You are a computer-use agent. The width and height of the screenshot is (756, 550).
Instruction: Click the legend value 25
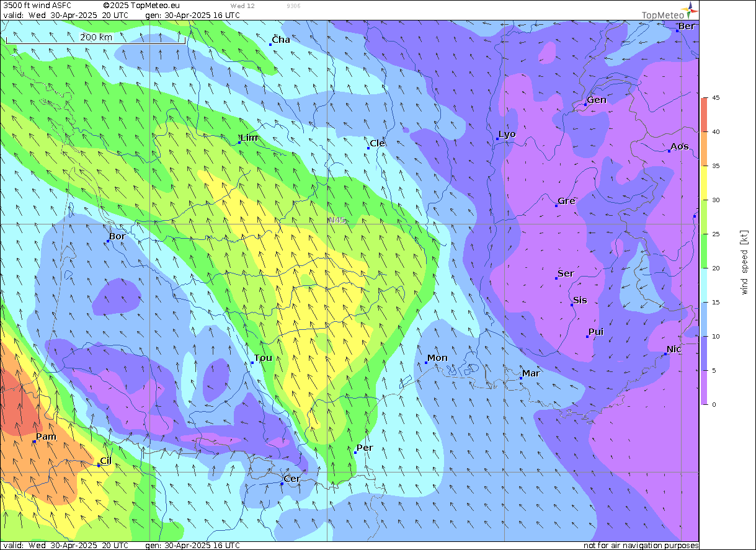tap(715, 234)
